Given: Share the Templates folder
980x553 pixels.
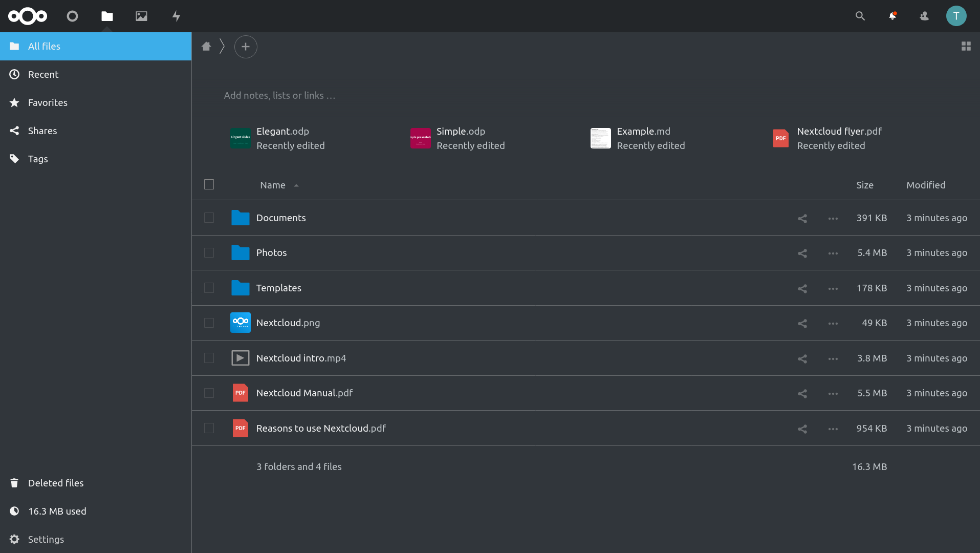Looking at the screenshot, I should pyautogui.click(x=802, y=289).
